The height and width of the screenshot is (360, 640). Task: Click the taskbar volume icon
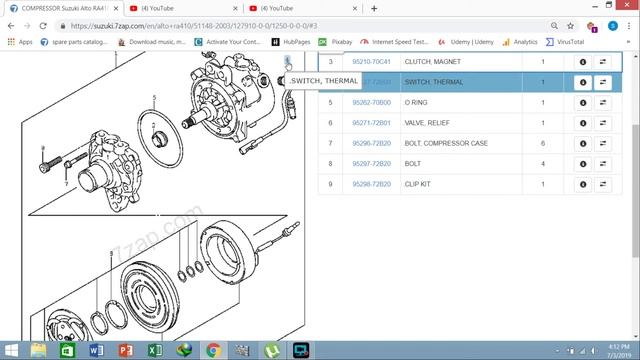595,351
